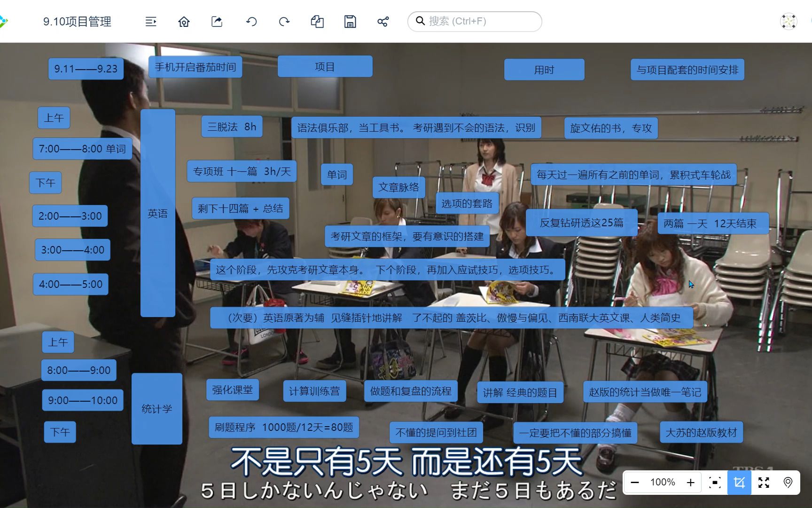Select the 项目 header node
Image resolution: width=812 pixels, height=508 pixels.
click(325, 66)
